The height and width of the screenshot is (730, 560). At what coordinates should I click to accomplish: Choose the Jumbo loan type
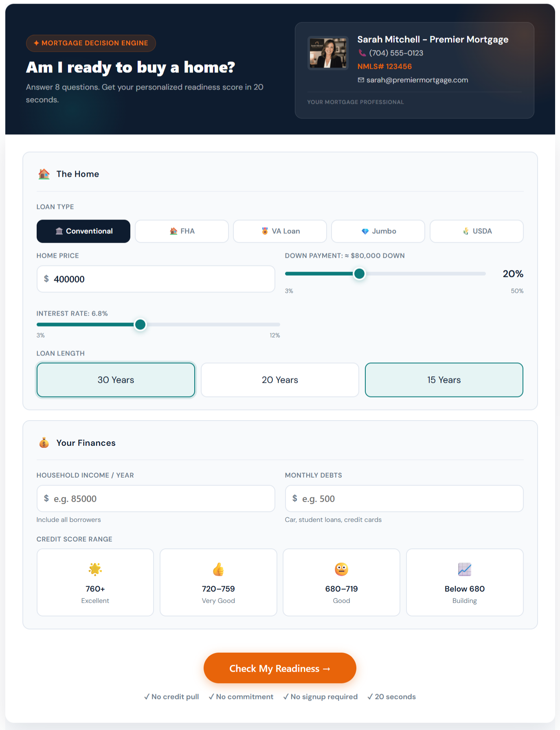coord(378,231)
